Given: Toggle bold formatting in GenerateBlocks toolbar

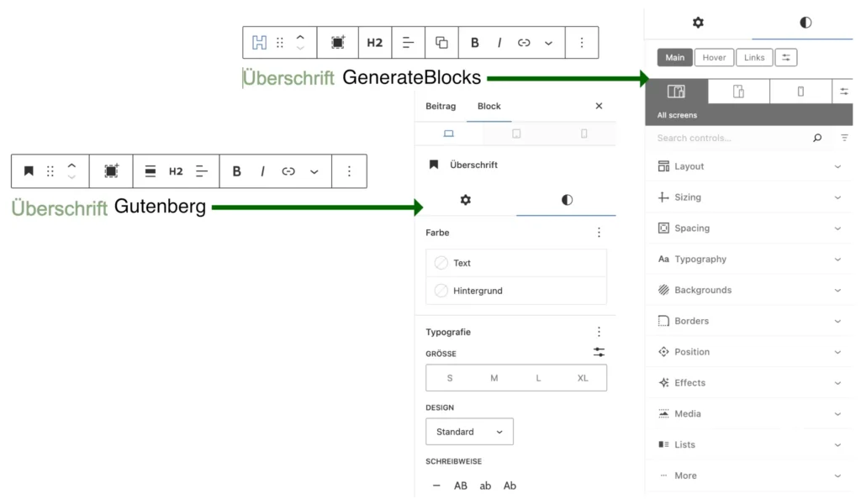Looking at the screenshot, I should tap(474, 42).
